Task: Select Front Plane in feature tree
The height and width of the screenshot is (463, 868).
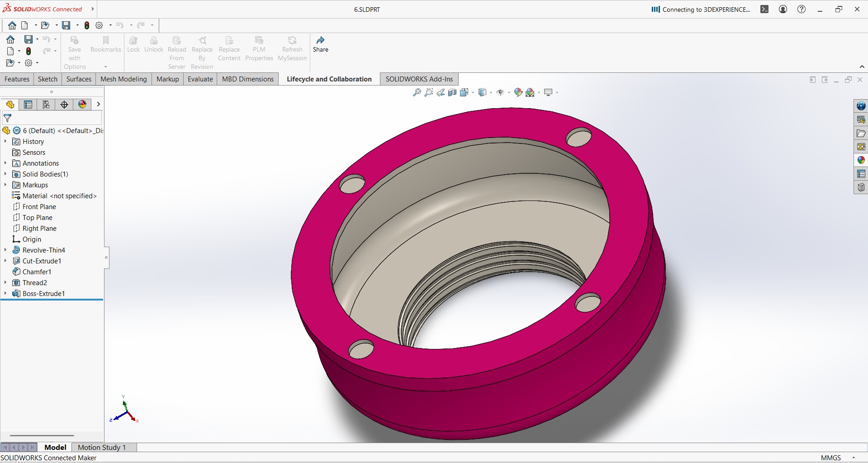Action: pyautogui.click(x=39, y=206)
